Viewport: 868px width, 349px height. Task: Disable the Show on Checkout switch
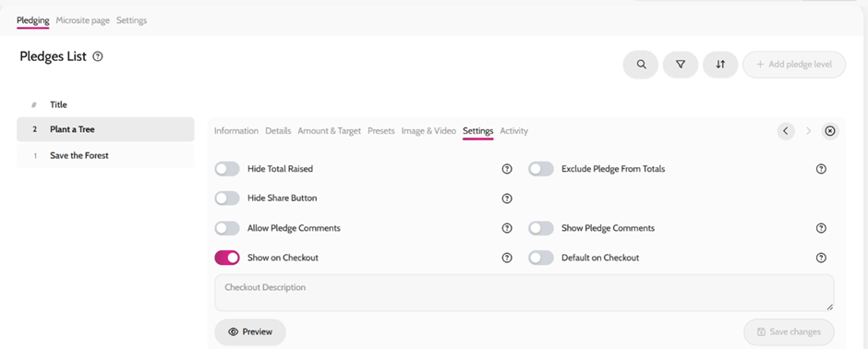pos(227,258)
